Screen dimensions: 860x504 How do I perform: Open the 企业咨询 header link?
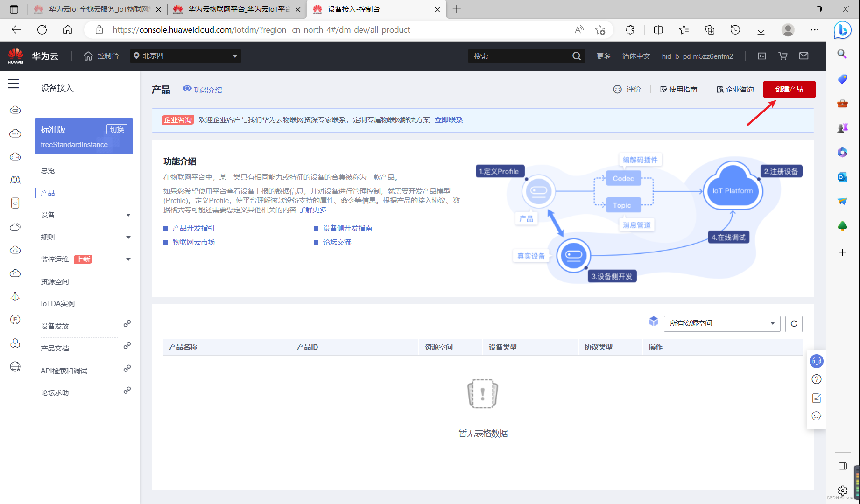pos(735,89)
